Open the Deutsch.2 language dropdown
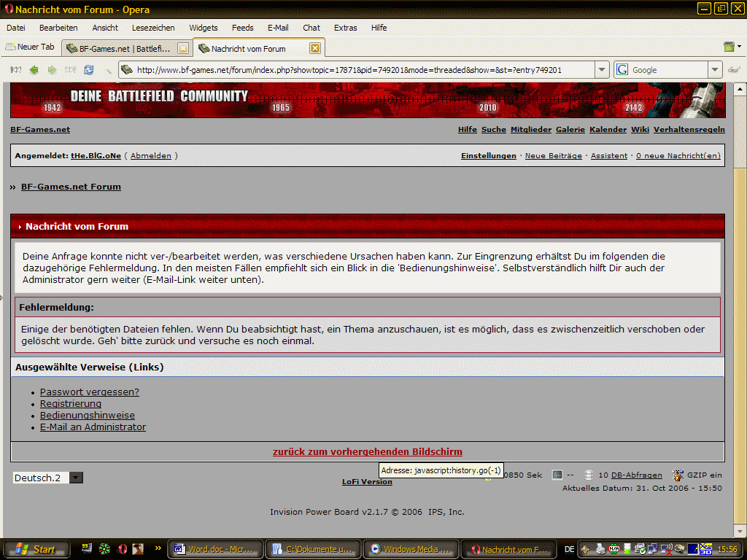Viewport: 747px width, 560px height. [76, 478]
